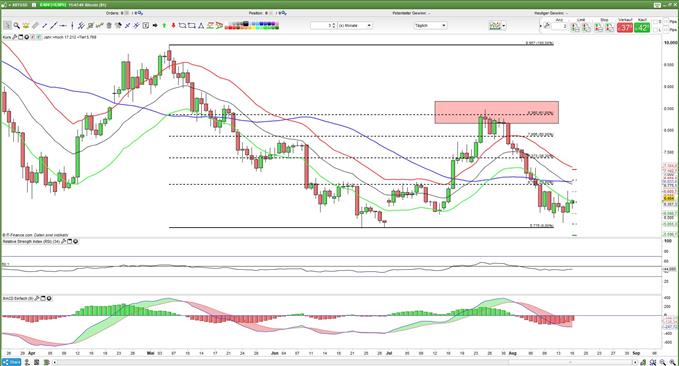Image resolution: width=679 pixels, height=366 pixels.
Task: Open the Täglich timeframe dropdown
Action: coord(430,26)
